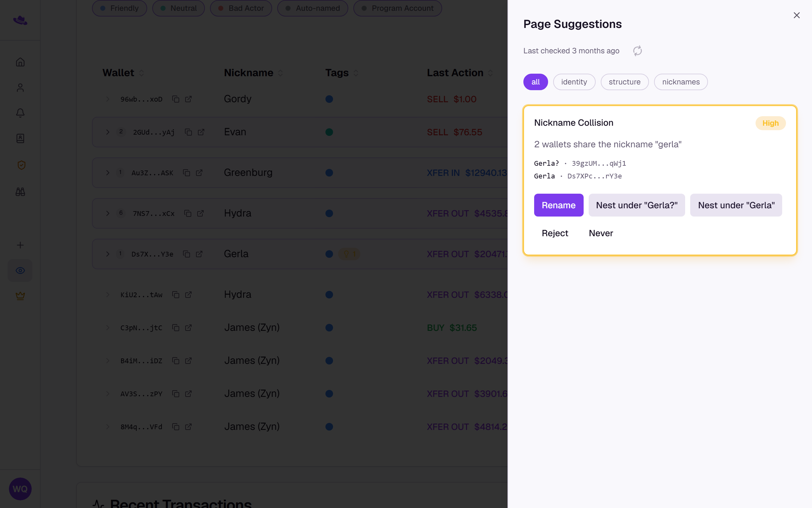
Task: Click the blue tag dot for Gordy
Action: point(329,99)
